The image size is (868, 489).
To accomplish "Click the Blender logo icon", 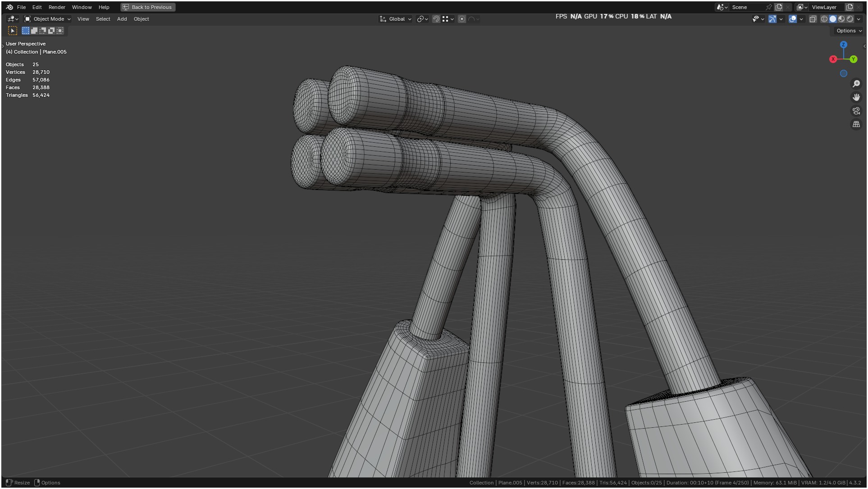I will click(x=9, y=7).
